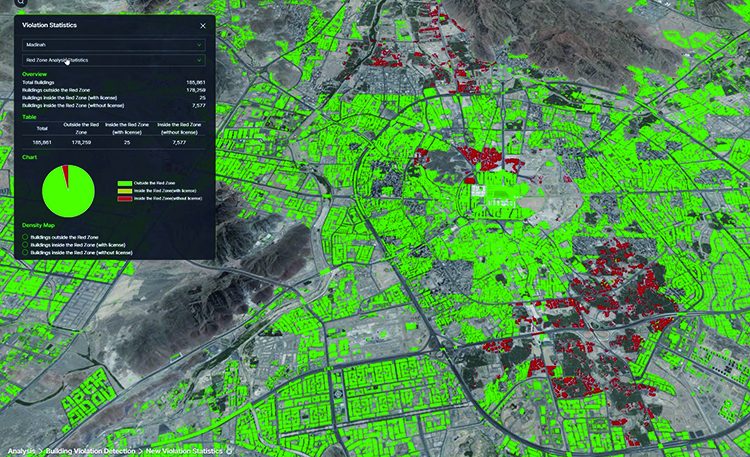Click the green Outside the Red Zone swatch
750x457 pixels.
pos(125,183)
